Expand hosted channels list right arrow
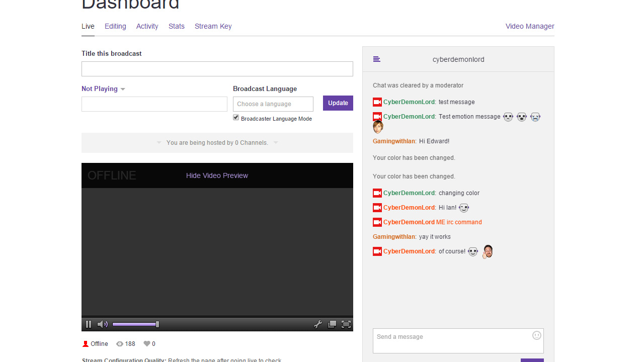Image resolution: width=644 pixels, height=362 pixels. tap(276, 143)
